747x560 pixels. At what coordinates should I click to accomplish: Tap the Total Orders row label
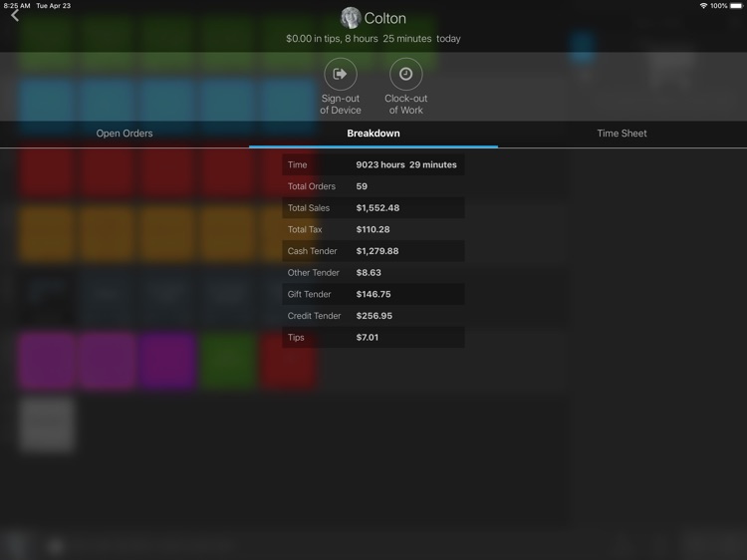[x=312, y=186]
